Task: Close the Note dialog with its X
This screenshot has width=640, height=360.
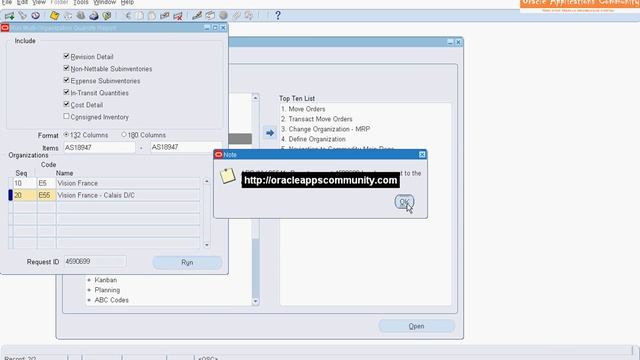Action: tap(422, 154)
